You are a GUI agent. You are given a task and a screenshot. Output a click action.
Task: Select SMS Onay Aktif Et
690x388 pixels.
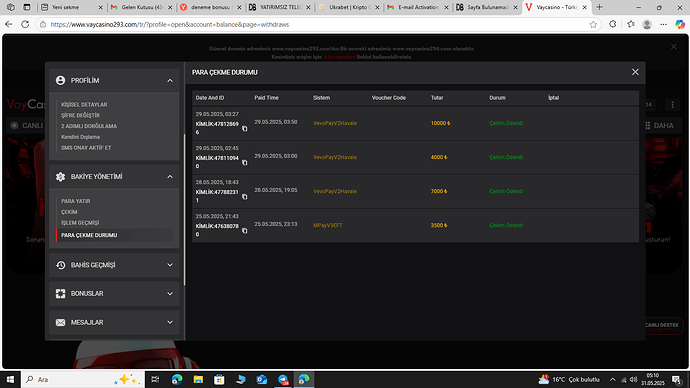pos(86,147)
